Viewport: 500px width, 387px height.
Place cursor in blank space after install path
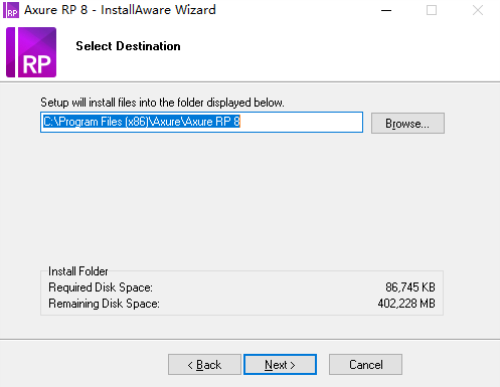(301, 122)
